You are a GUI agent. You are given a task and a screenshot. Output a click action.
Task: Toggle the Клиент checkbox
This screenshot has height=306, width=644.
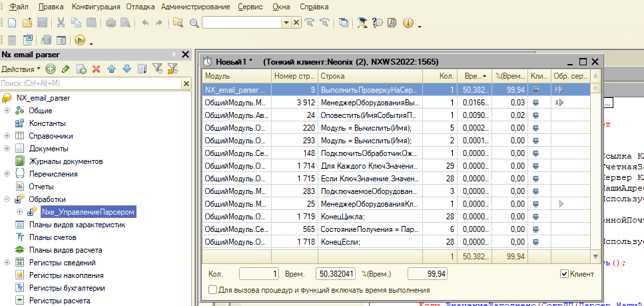click(x=564, y=274)
